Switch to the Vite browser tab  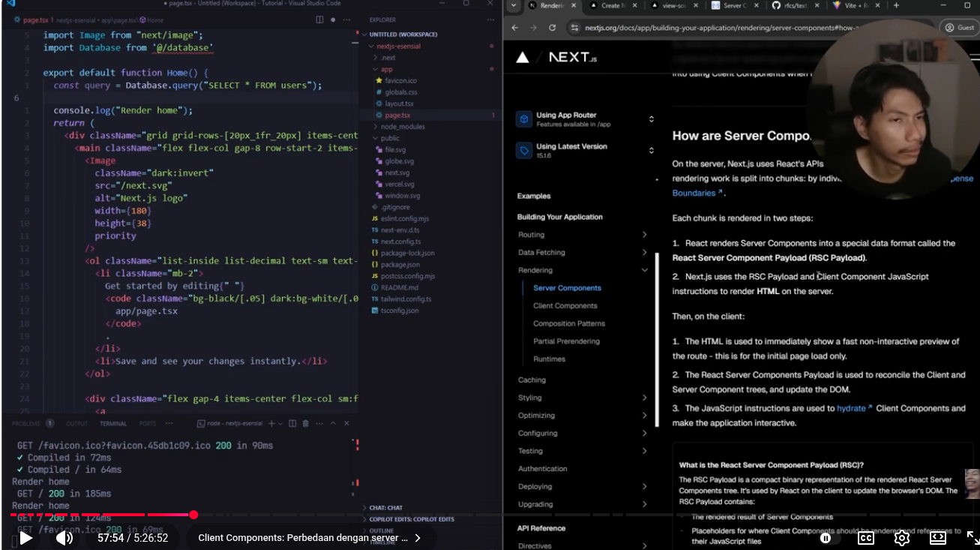(x=858, y=5)
